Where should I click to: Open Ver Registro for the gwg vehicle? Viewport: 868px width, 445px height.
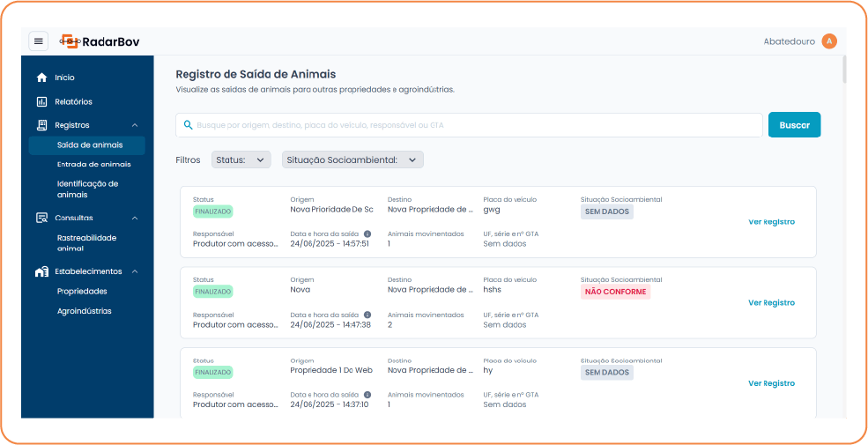point(771,222)
